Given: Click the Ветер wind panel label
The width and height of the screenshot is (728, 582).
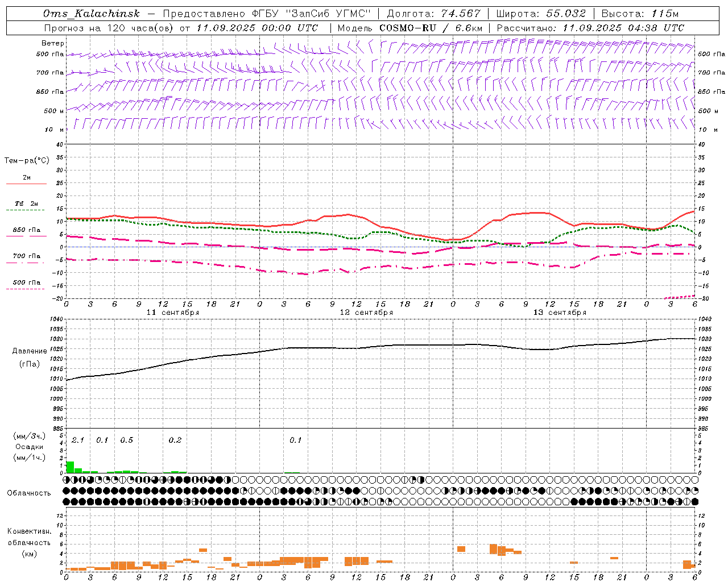Looking at the screenshot, I should 53,43.
